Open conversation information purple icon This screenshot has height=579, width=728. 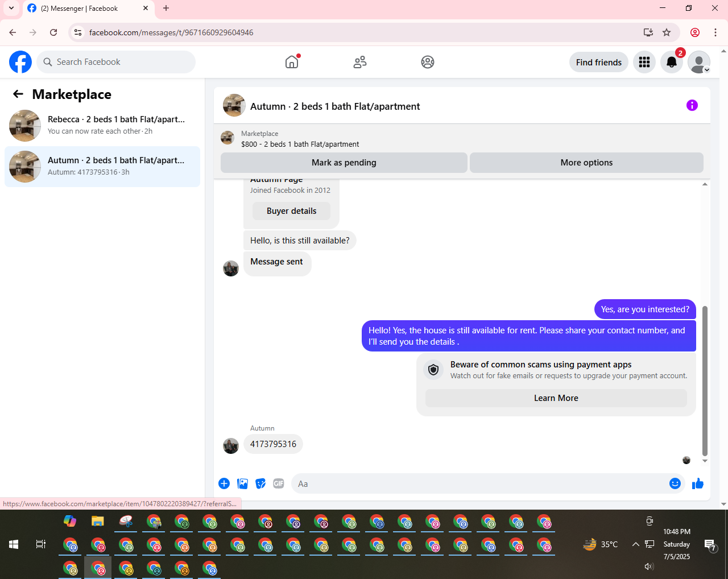pos(692,105)
